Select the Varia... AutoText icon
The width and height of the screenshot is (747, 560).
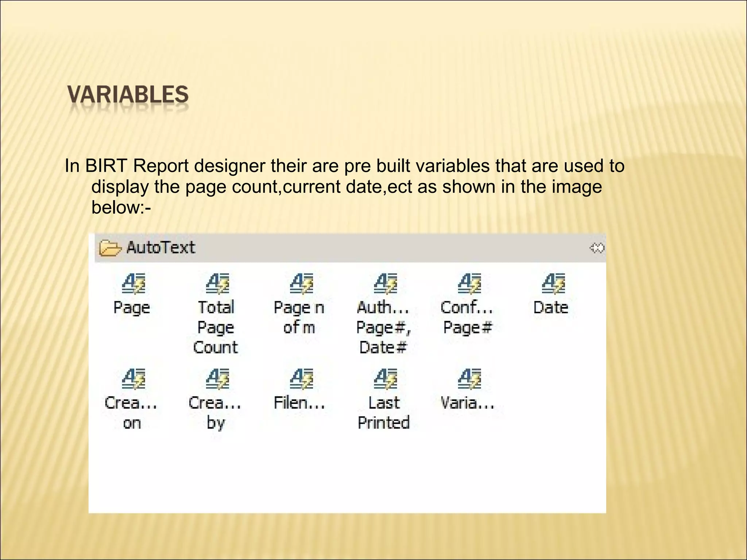(x=469, y=379)
